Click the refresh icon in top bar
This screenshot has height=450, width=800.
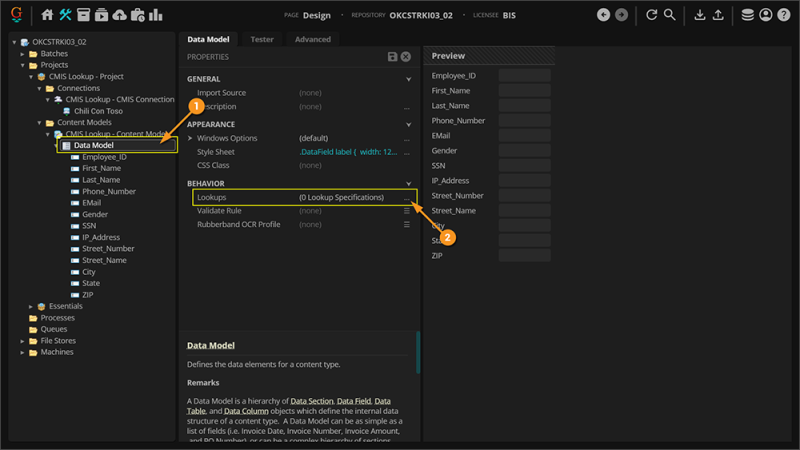[x=652, y=15]
